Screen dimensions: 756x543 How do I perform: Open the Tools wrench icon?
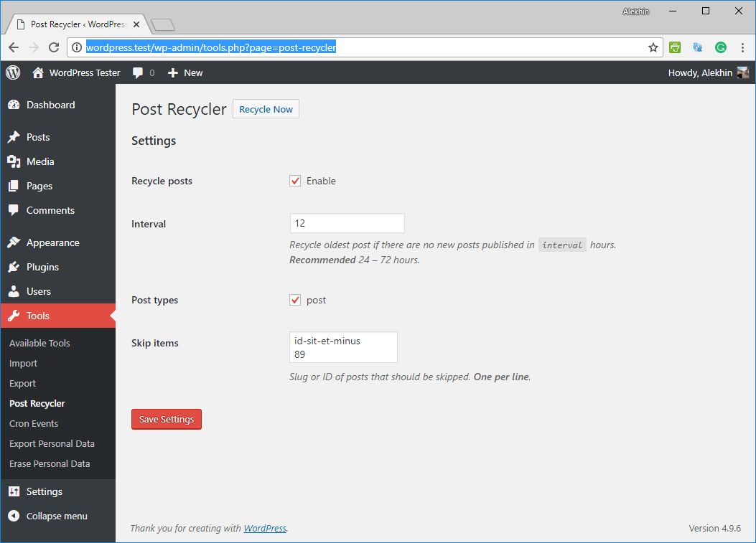[x=15, y=316]
